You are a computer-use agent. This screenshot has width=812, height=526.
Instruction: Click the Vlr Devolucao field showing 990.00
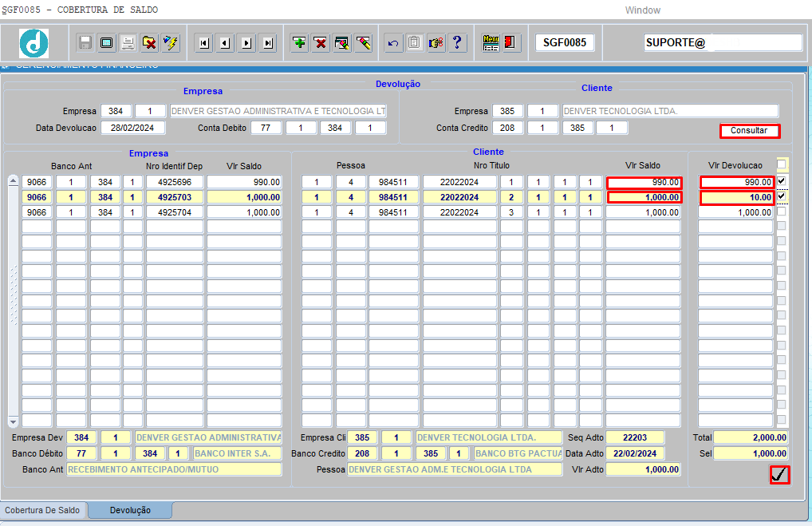(736, 182)
